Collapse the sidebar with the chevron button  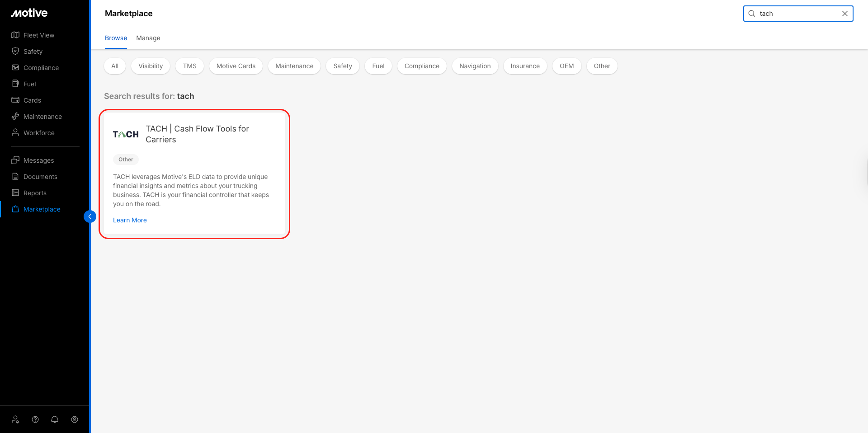click(90, 216)
